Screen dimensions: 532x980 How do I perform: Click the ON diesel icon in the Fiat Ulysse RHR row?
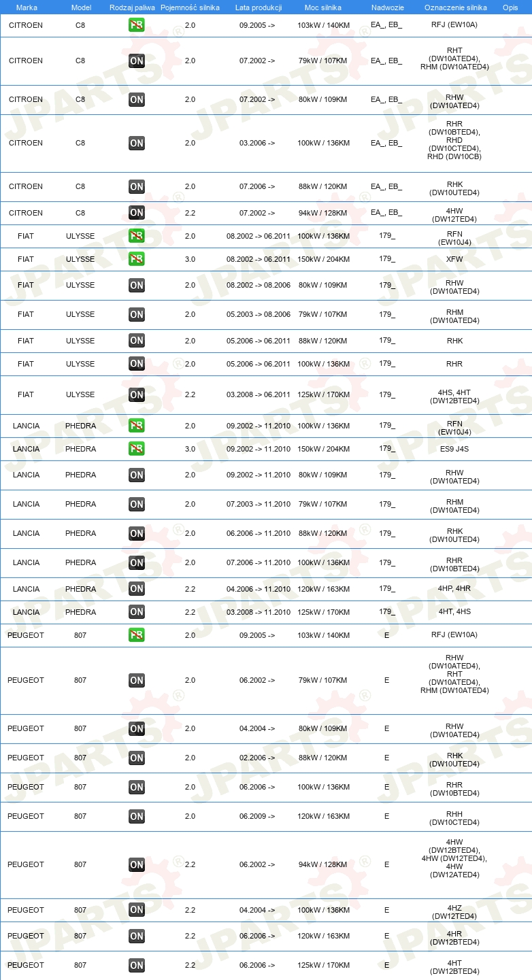[137, 364]
